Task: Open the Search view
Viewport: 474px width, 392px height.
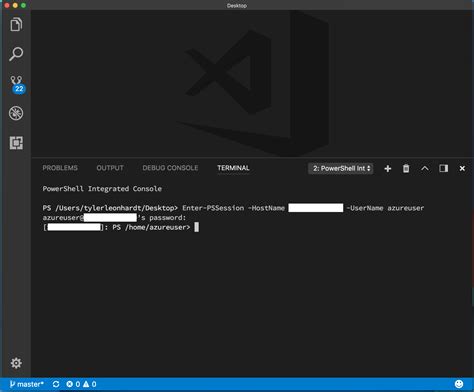Action: [16, 54]
